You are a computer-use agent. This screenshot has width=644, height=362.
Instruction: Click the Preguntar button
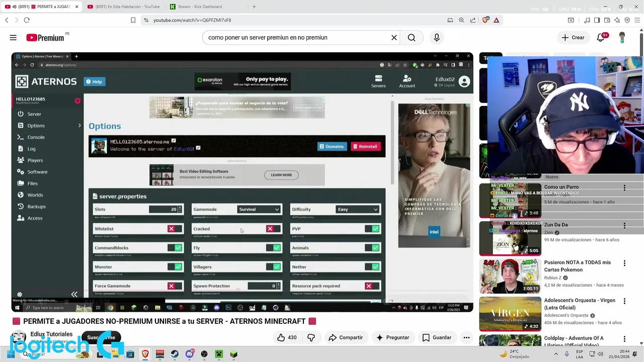[x=392, y=337]
